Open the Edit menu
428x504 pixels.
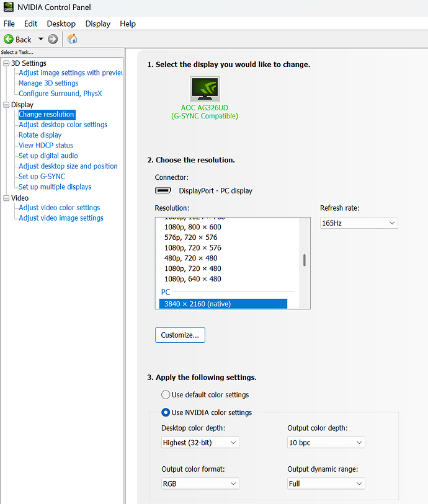tap(30, 24)
